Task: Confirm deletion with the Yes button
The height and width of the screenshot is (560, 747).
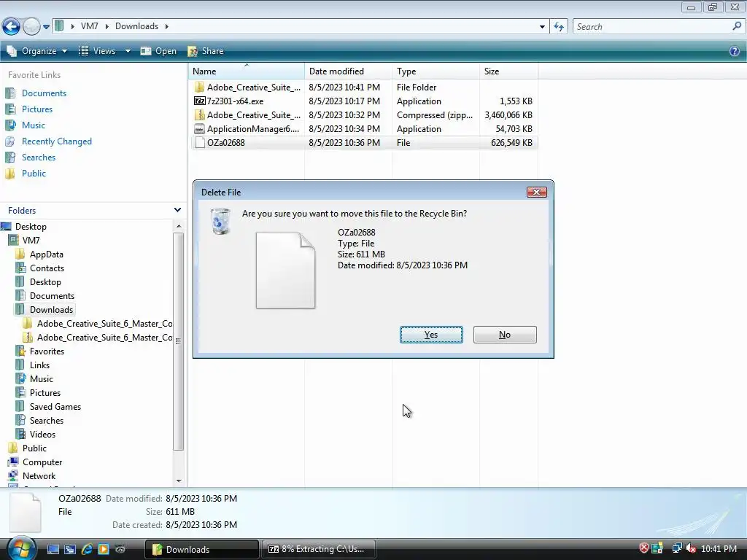Action: (x=431, y=335)
